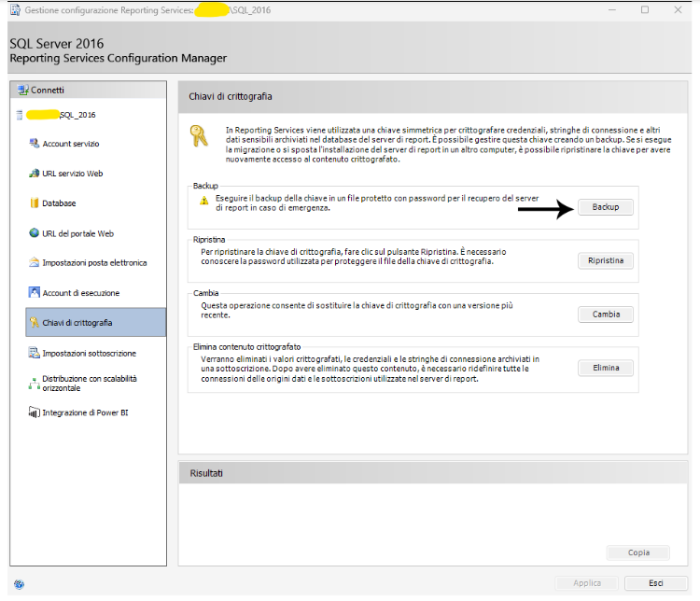Open Distribuzione con scalabilità orizzontale page
700x601 pixels.
click(90, 384)
